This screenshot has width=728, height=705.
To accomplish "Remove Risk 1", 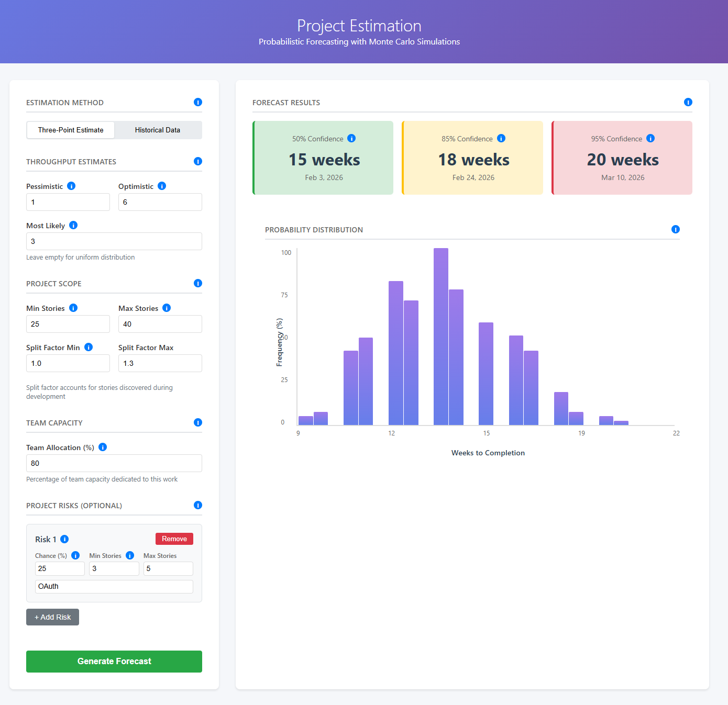I will 174,539.
